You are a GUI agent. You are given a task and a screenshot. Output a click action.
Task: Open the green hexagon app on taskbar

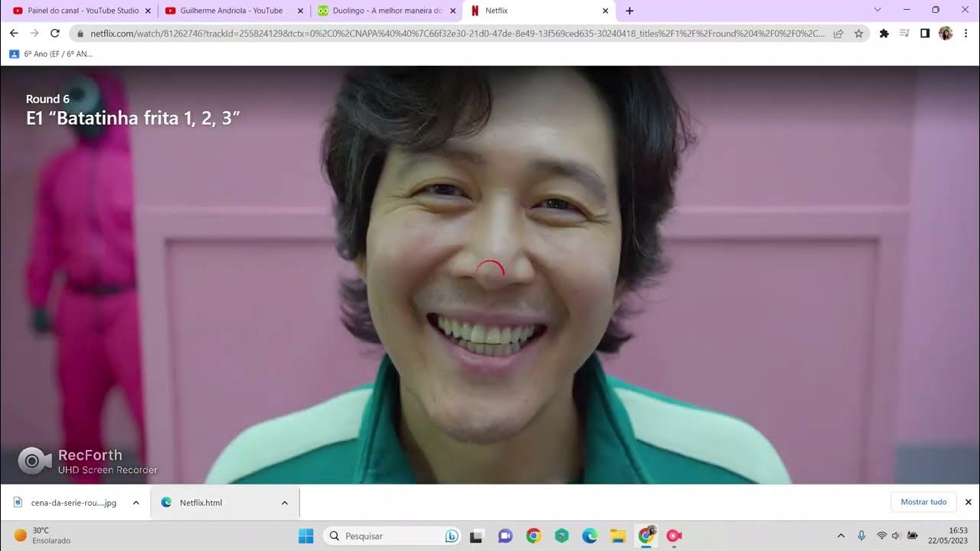[x=562, y=536]
